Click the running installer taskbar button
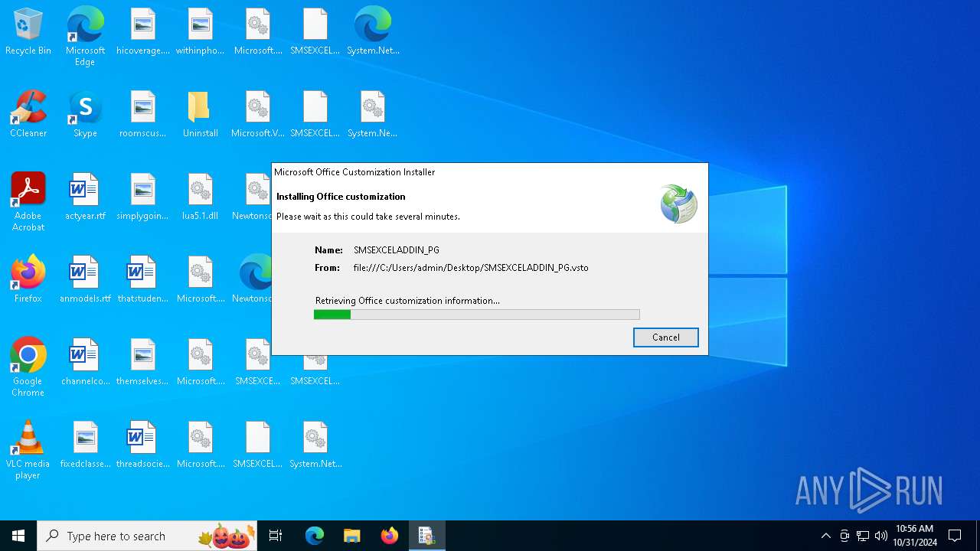Screen dimensions: 980x551 tap(427, 536)
